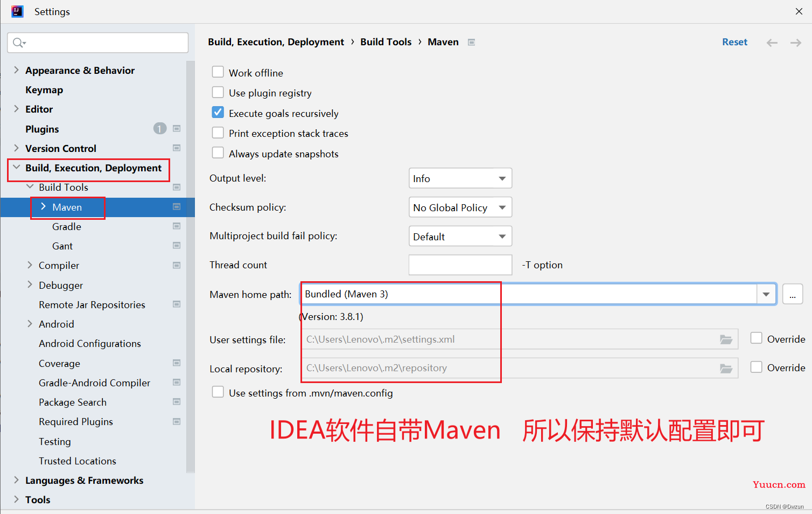812x514 pixels.
Task: Tick Override for User settings file
Action: 757,338
